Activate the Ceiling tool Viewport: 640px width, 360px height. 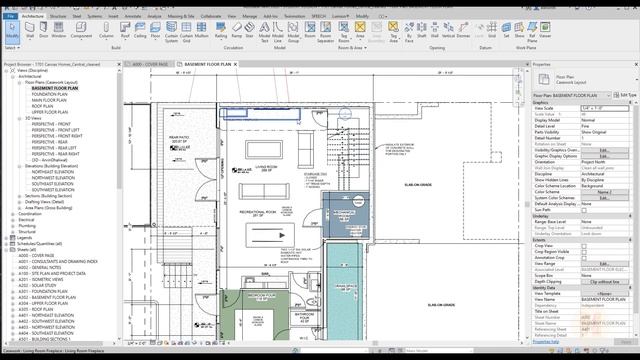[140, 31]
